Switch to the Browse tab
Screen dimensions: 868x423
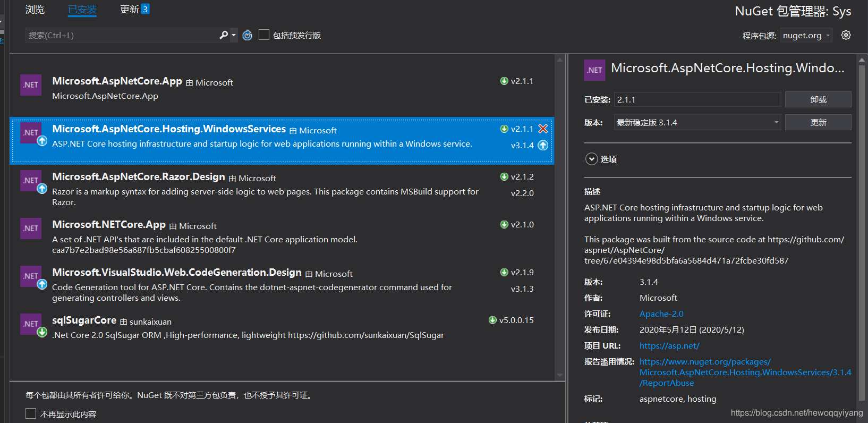pyautogui.click(x=35, y=10)
